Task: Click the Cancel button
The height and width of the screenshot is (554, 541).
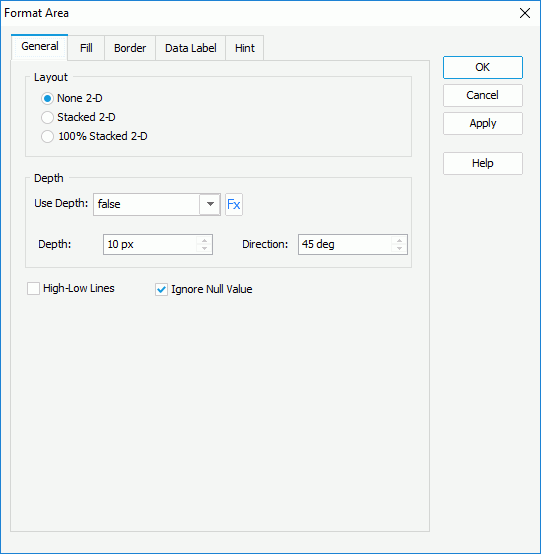Action: click(483, 95)
